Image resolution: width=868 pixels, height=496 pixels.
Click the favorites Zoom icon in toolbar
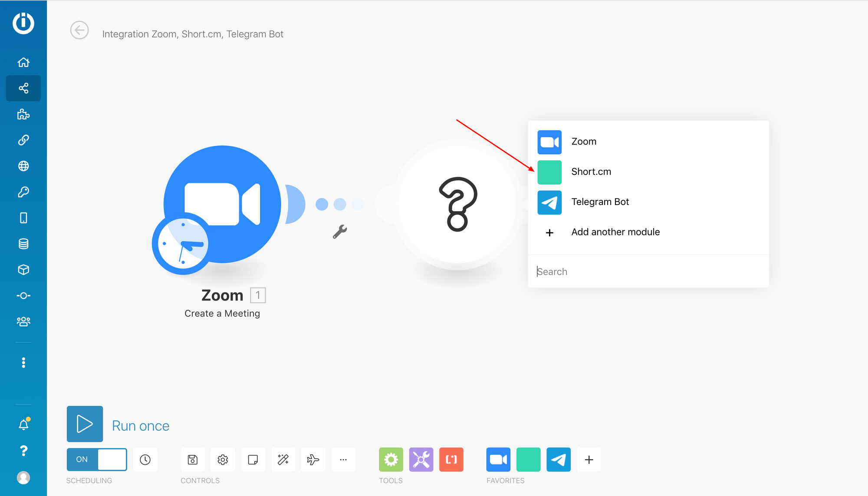[499, 459]
